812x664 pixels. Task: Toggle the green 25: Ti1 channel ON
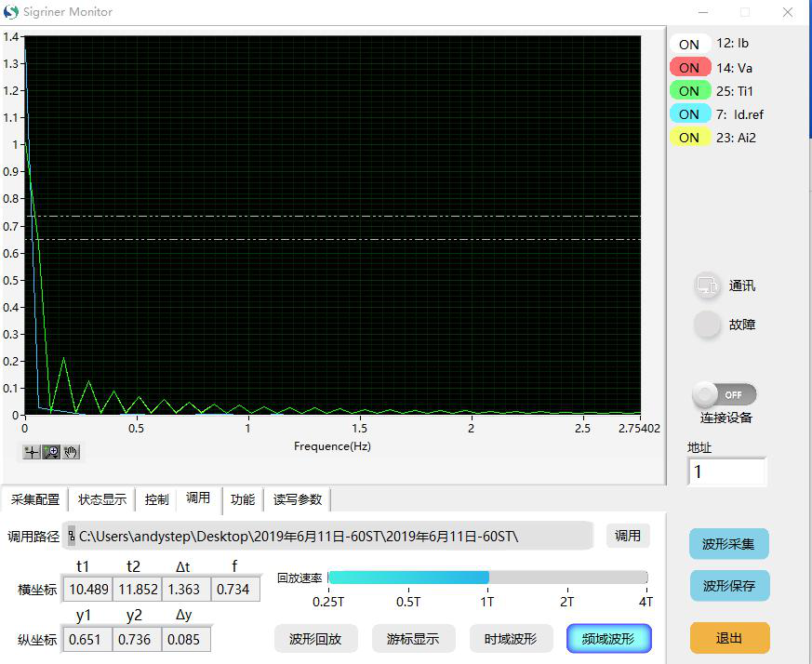(689, 91)
